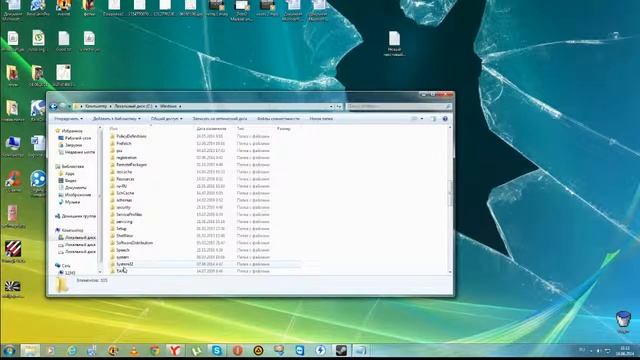This screenshot has height=360, width=640.
Task: Click the blue lightning bolt taskbar icon
Action: click(x=320, y=350)
